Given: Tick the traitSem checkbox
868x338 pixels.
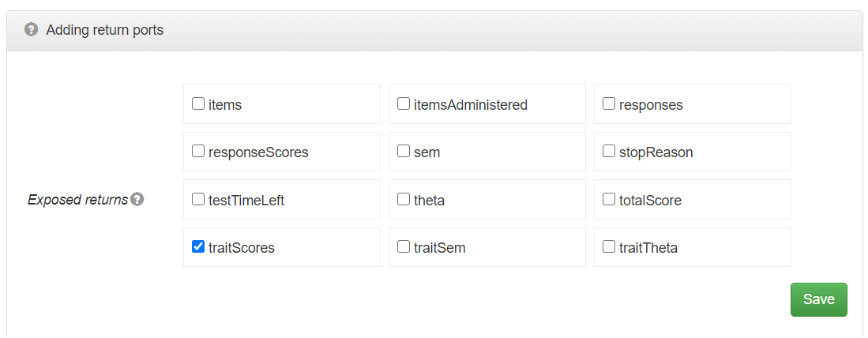Looking at the screenshot, I should pyautogui.click(x=404, y=246).
